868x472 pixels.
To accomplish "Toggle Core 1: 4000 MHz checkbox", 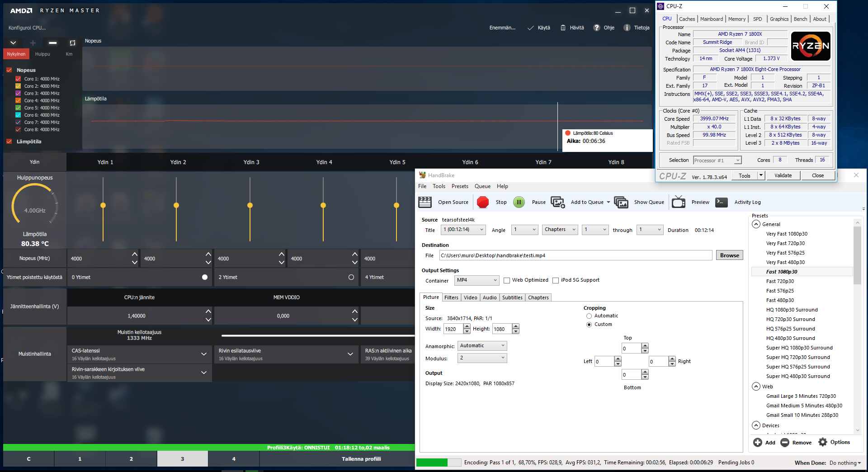I will [18, 79].
